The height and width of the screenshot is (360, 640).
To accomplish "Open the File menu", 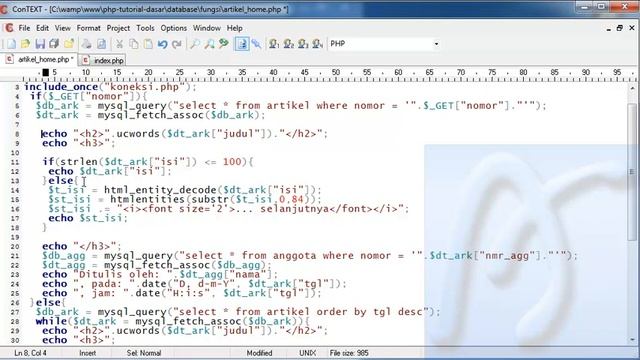I will tap(24, 28).
